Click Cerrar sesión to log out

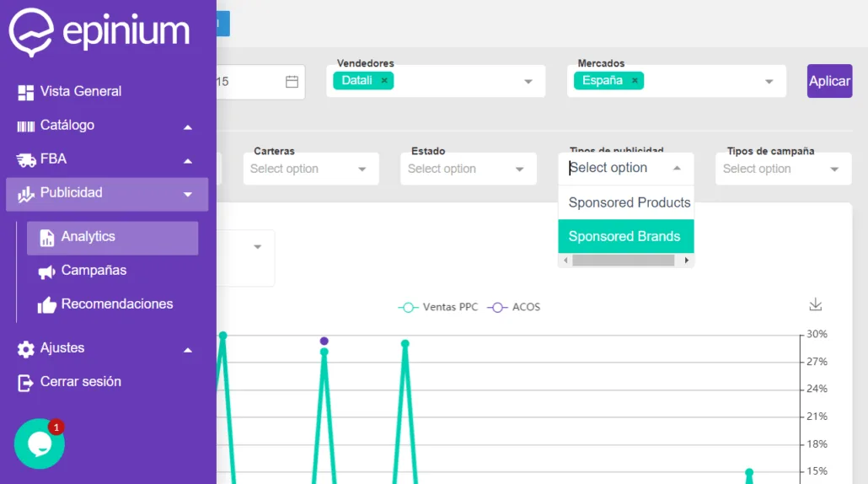pyautogui.click(x=80, y=382)
